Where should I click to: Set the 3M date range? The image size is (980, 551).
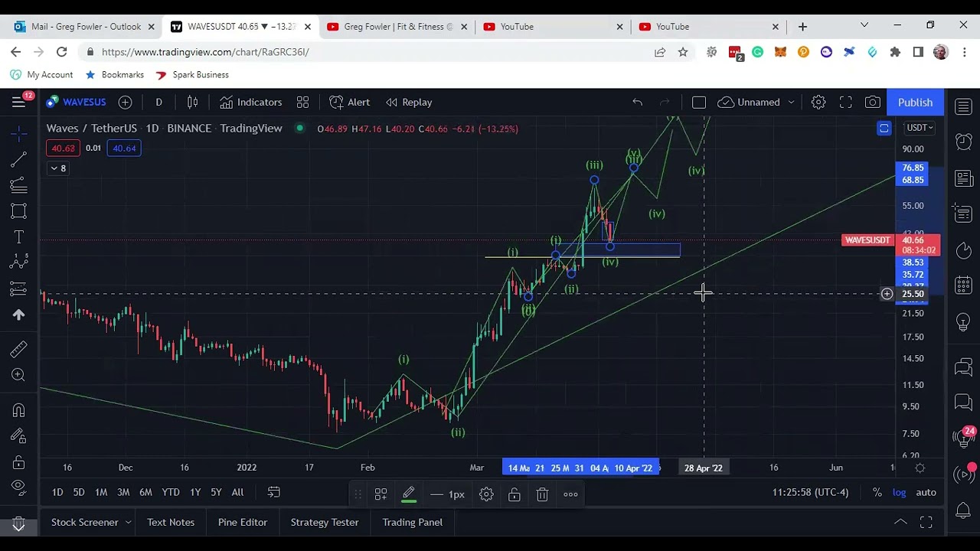(x=123, y=492)
